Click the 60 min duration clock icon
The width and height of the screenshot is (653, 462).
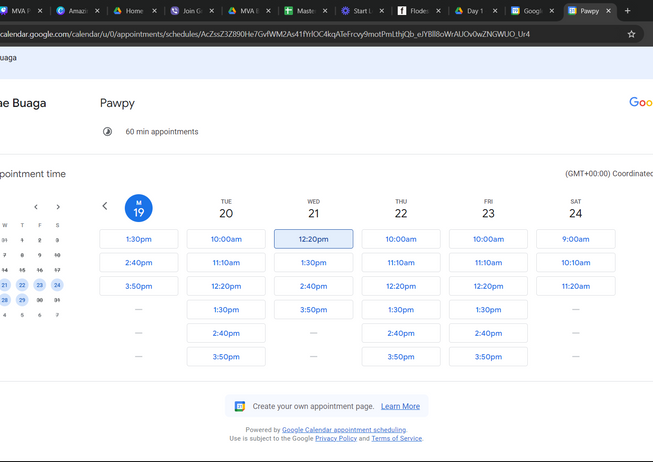click(107, 132)
